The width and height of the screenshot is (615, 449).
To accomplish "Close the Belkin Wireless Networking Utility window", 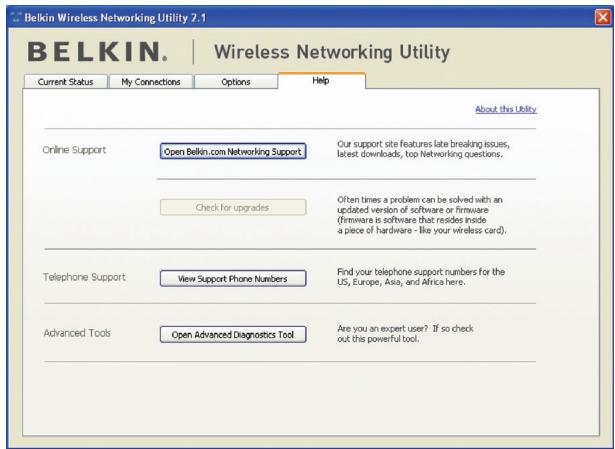I will pyautogui.click(x=602, y=18).
